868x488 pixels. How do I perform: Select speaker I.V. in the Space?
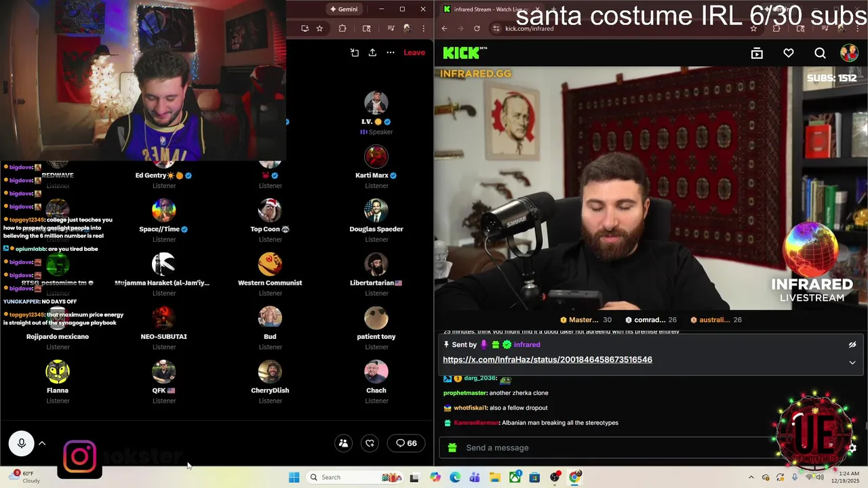(x=376, y=103)
